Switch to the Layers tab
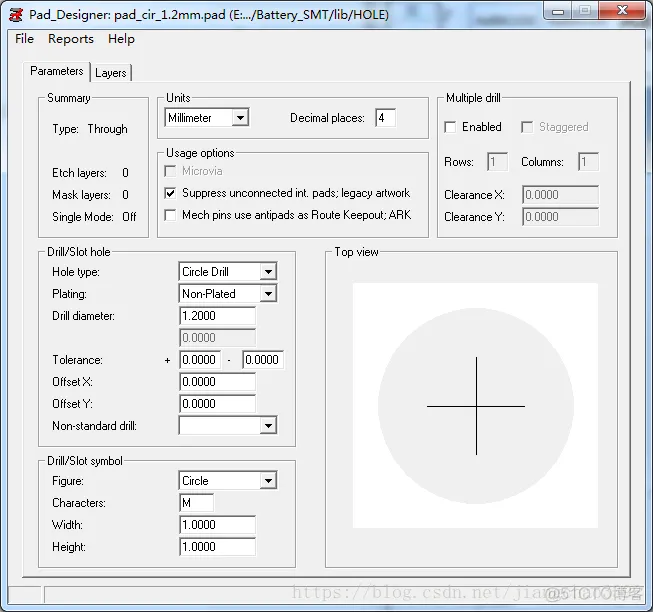The height and width of the screenshot is (612, 653). 111,73
